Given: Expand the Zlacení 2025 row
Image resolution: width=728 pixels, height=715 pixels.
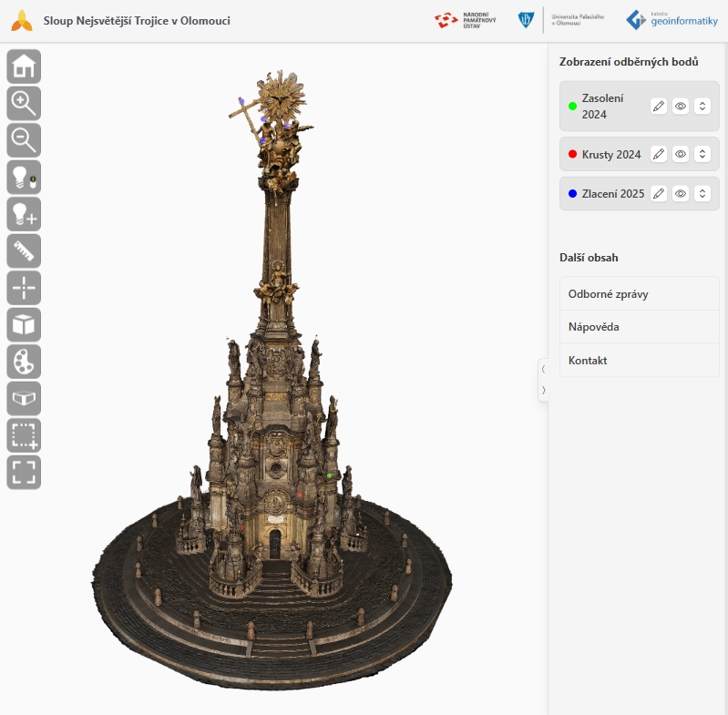Looking at the screenshot, I should point(702,193).
